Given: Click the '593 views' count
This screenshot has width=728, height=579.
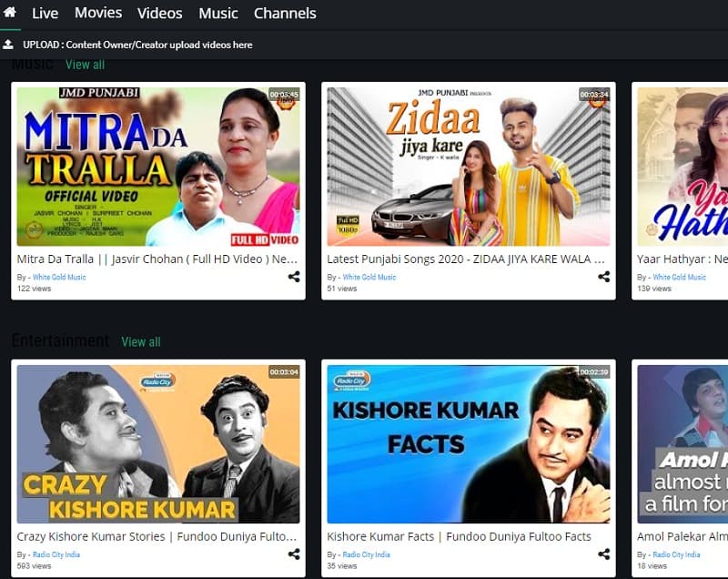Looking at the screenshot, I should click(x=34, y=565).
